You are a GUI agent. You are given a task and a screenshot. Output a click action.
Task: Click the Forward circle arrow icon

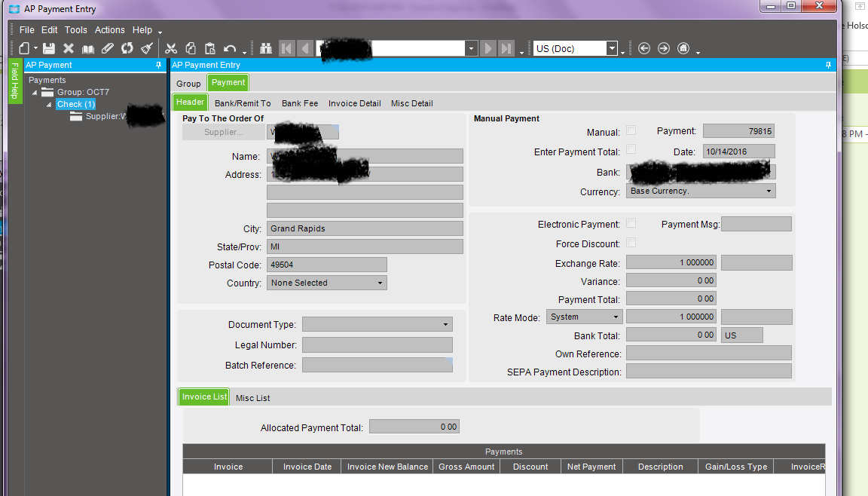(664, 48)
